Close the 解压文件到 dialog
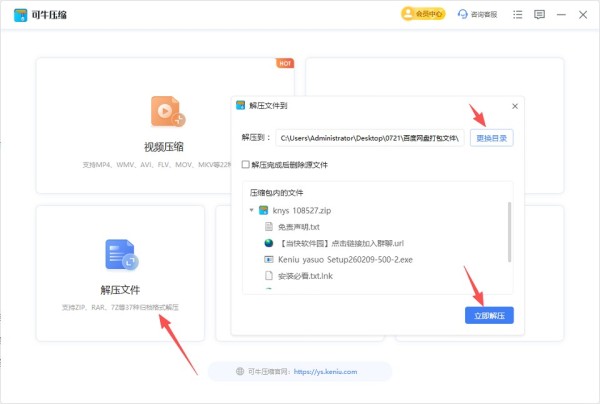 (515, 106)
